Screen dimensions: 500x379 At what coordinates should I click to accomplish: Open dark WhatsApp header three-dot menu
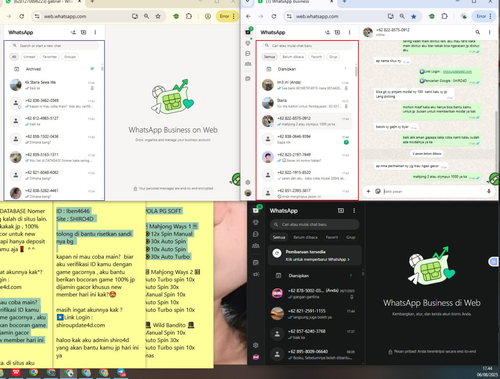coord(354,211)
